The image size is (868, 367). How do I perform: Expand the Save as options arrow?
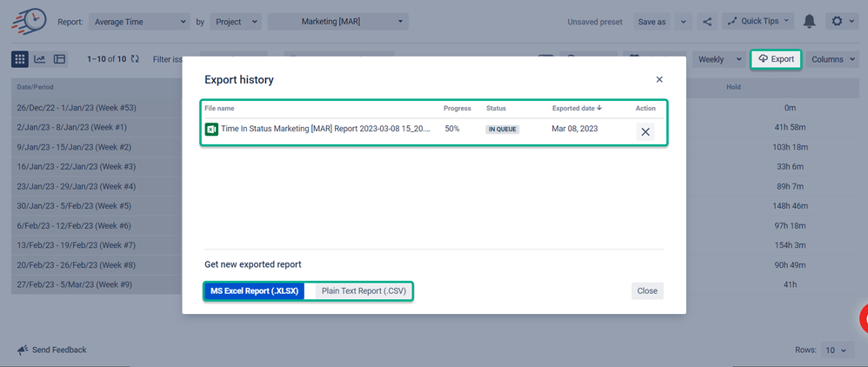tap(683, 22)
